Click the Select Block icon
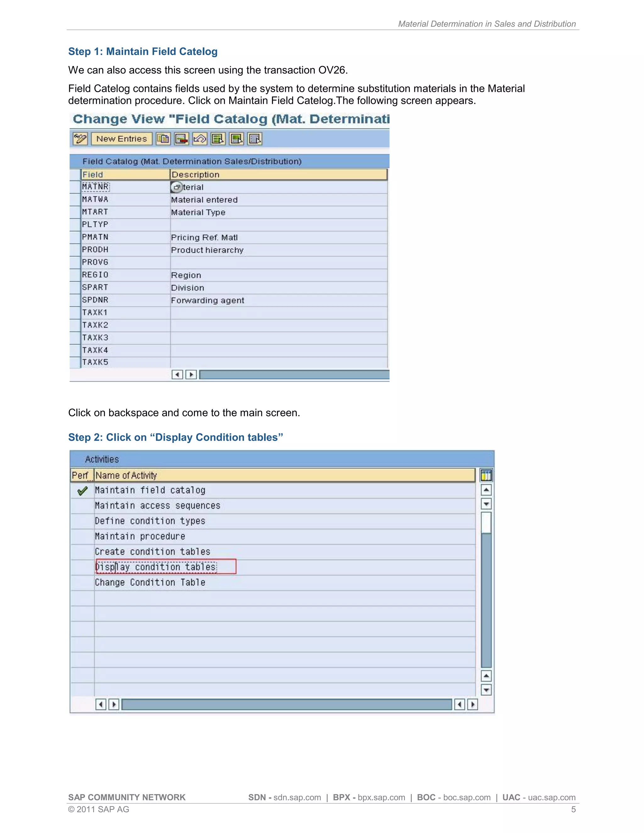The image size is (644, 833). coord(236,139)
